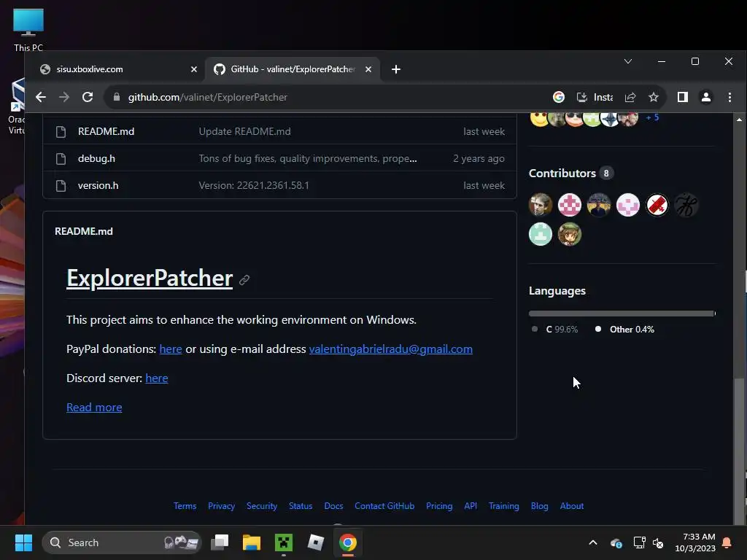The height and width of the screenshot is (560, 747).
Task: Open the API footer link
Action: coord(471,506)
